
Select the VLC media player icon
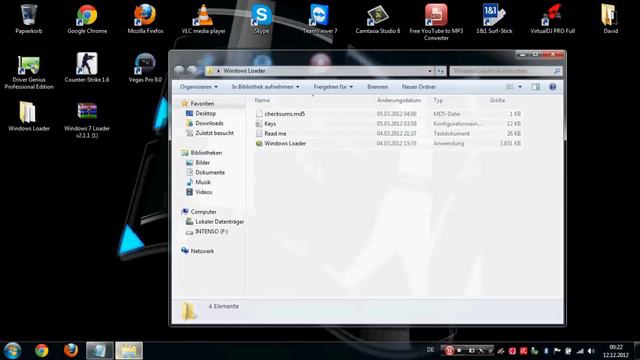click(203, 19)
